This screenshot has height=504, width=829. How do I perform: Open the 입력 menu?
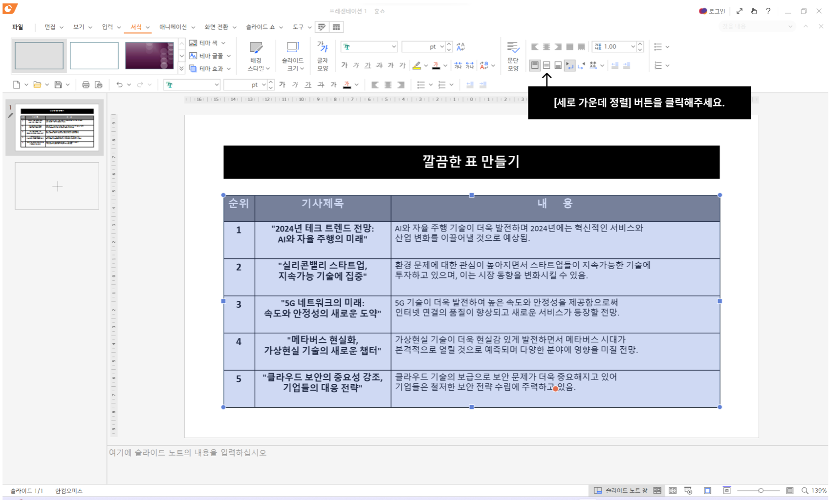[x=111, y=27]
